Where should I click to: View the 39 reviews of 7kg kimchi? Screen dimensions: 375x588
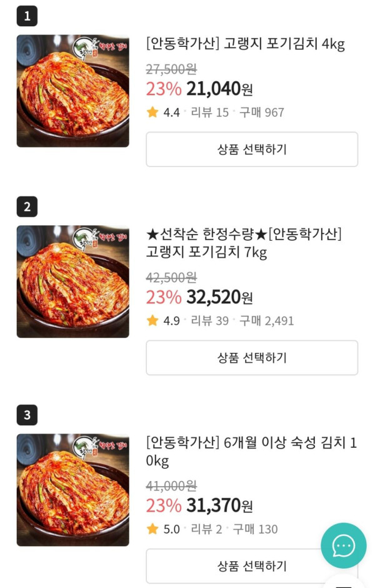pos(209,321)
